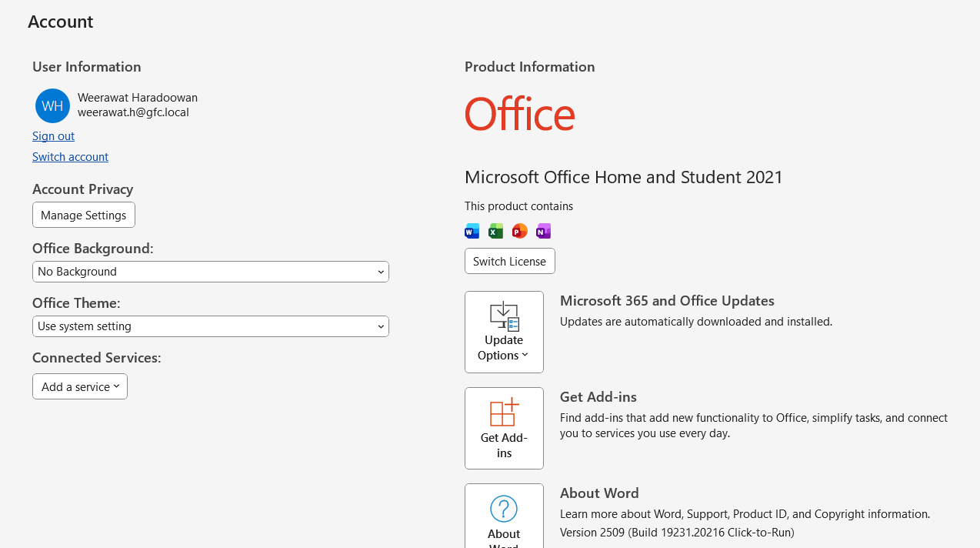Click the WH user avatar circle

(x=52, y=105)
